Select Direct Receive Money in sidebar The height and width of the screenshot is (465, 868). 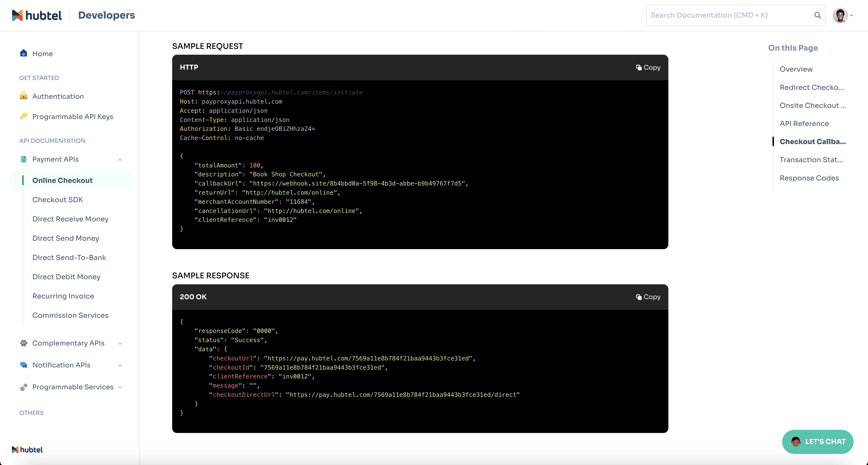tap(70, 219)
